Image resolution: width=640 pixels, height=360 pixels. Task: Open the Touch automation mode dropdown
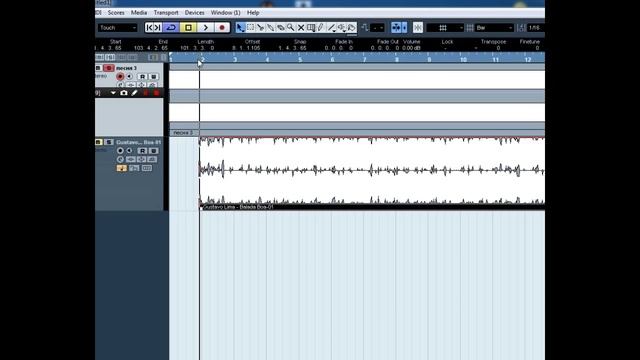tap(117, 28)
